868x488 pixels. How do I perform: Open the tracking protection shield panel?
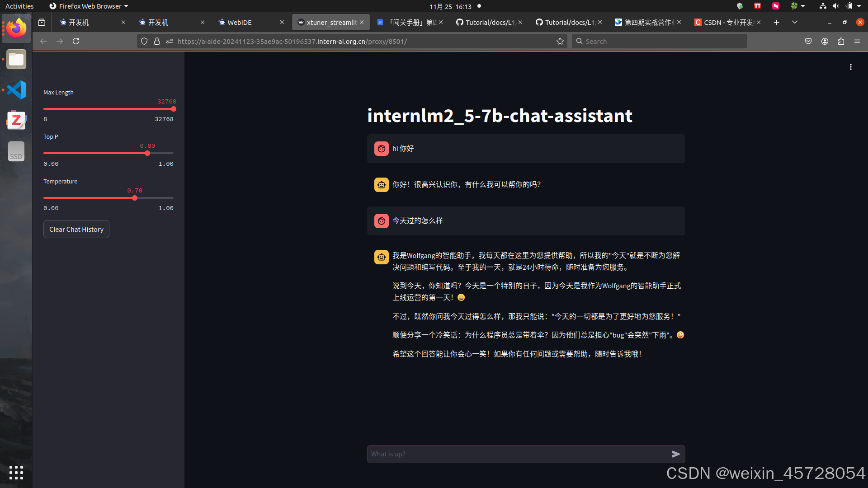[144, 41]
